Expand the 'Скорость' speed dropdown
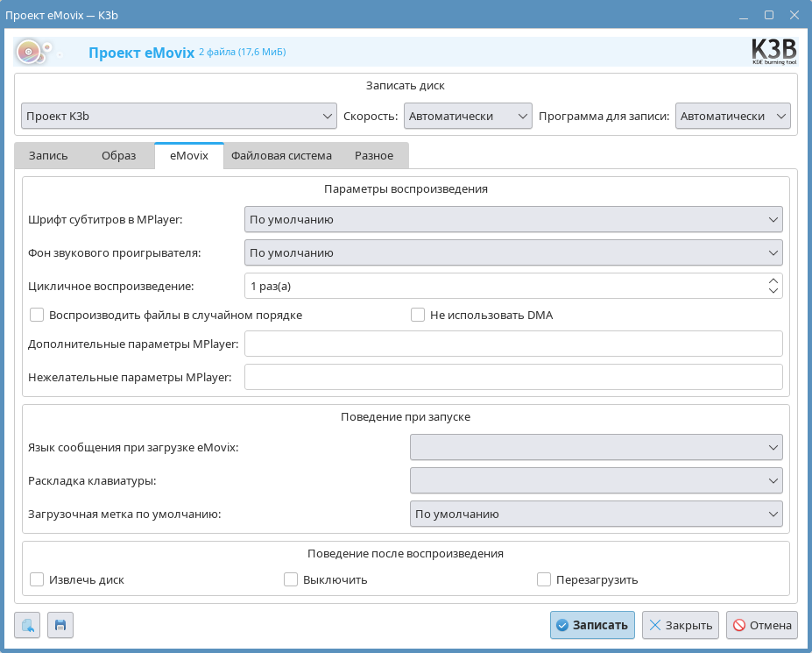This screenshot has height=653, width=812. pyautogui.click(x=468, y=116)
